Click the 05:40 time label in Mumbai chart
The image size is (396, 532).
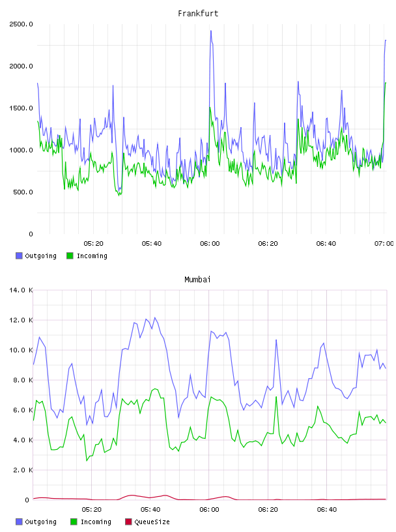150,510
